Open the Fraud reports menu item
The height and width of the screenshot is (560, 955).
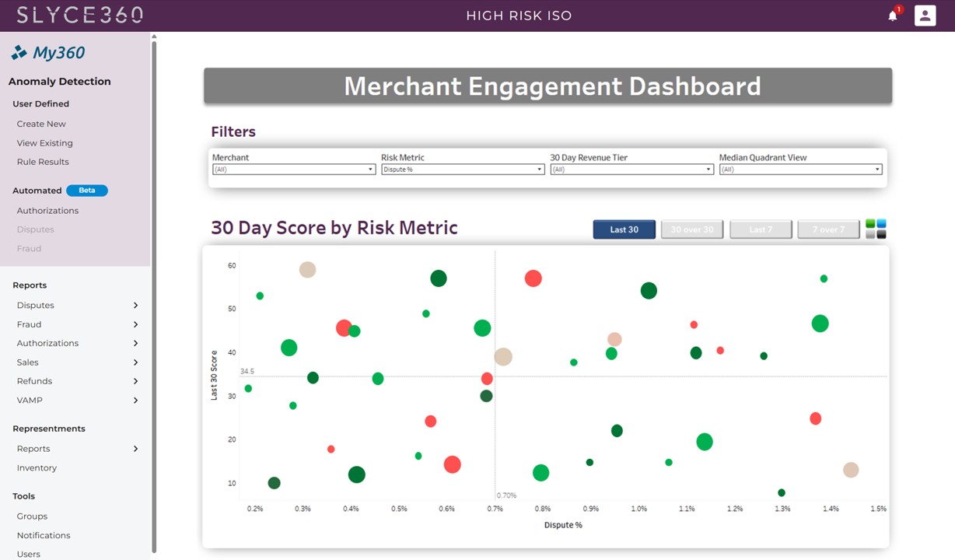[x=29, y=324]
